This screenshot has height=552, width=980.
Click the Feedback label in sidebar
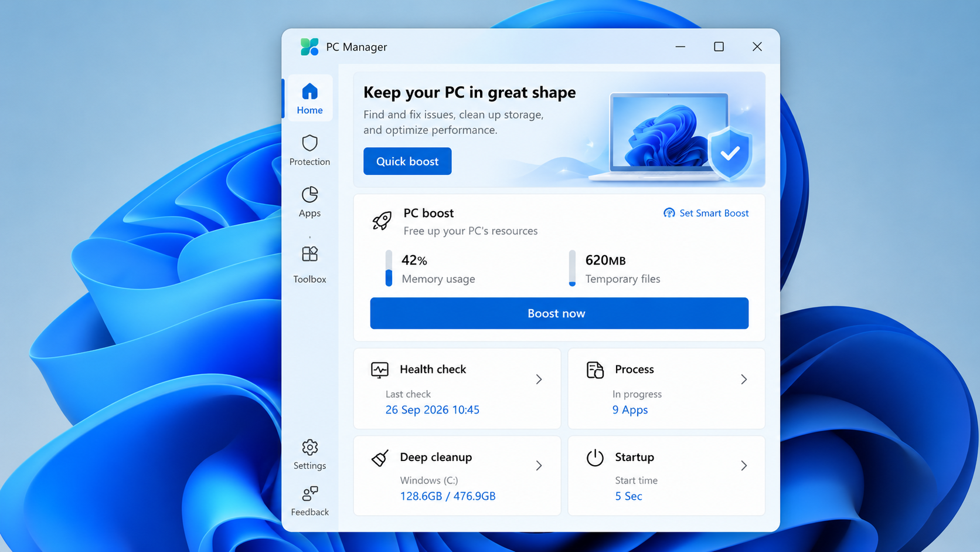(x=309, y=512)
